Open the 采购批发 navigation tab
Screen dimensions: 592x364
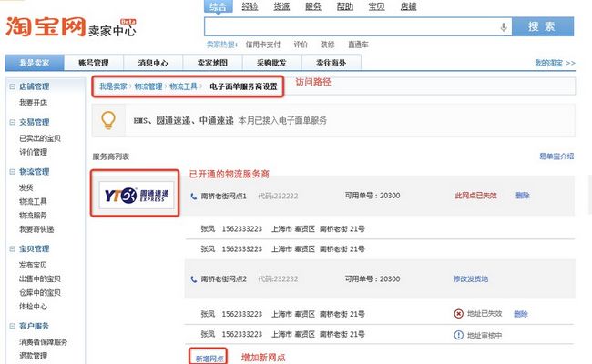[x=271, y=63]
